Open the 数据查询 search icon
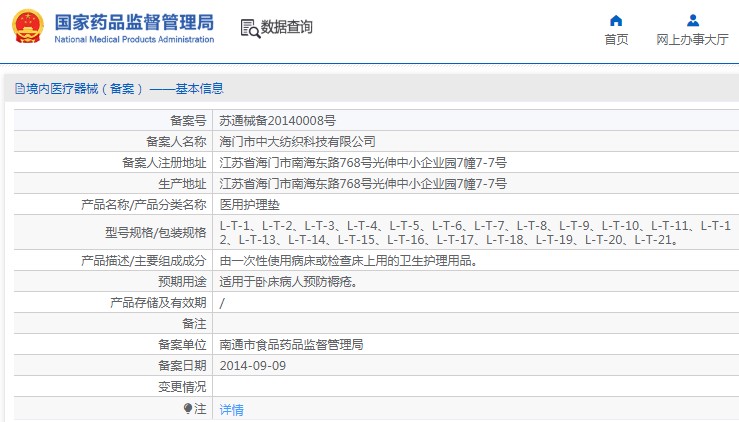 [250, 28]
